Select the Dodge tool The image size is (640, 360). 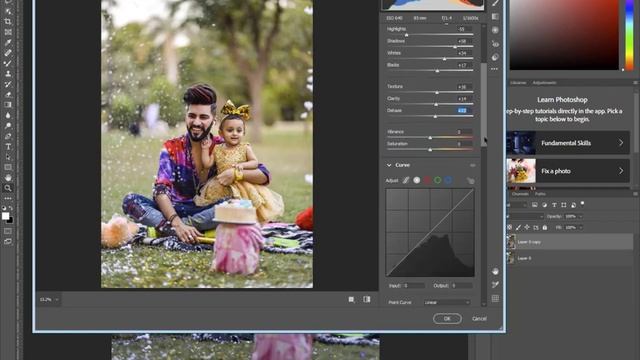click(x=8, y=126)
